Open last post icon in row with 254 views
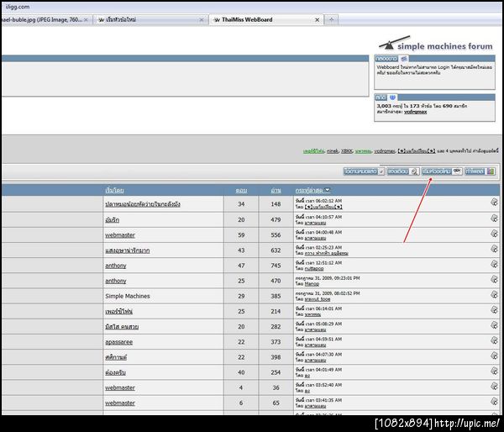Screen dimensions: 504x432 point(494,371)
